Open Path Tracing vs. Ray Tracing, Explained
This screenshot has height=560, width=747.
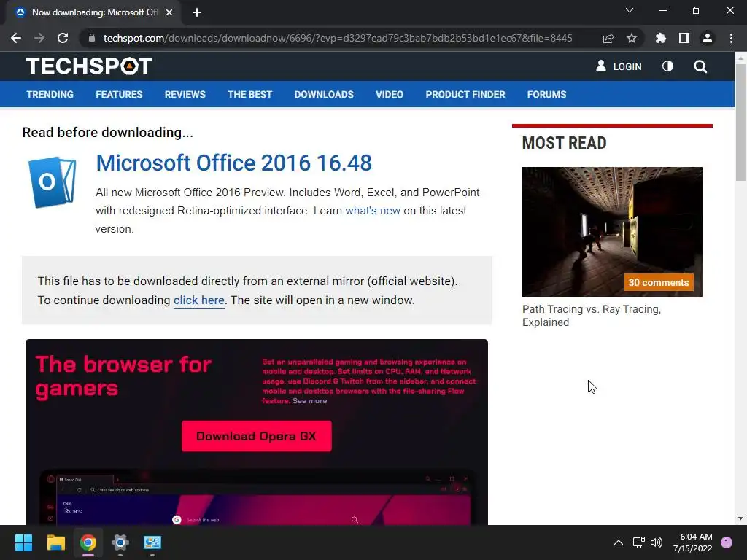[591, 316]
